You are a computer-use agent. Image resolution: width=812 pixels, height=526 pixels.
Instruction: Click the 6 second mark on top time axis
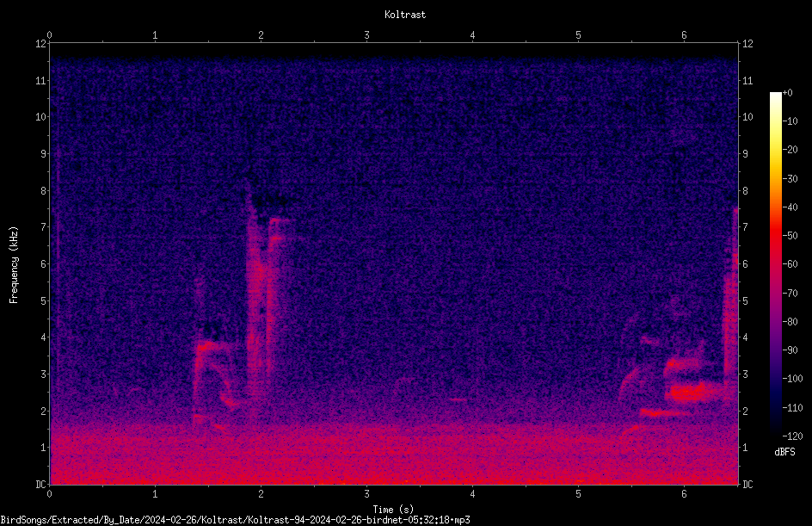(x=684, y=35)
